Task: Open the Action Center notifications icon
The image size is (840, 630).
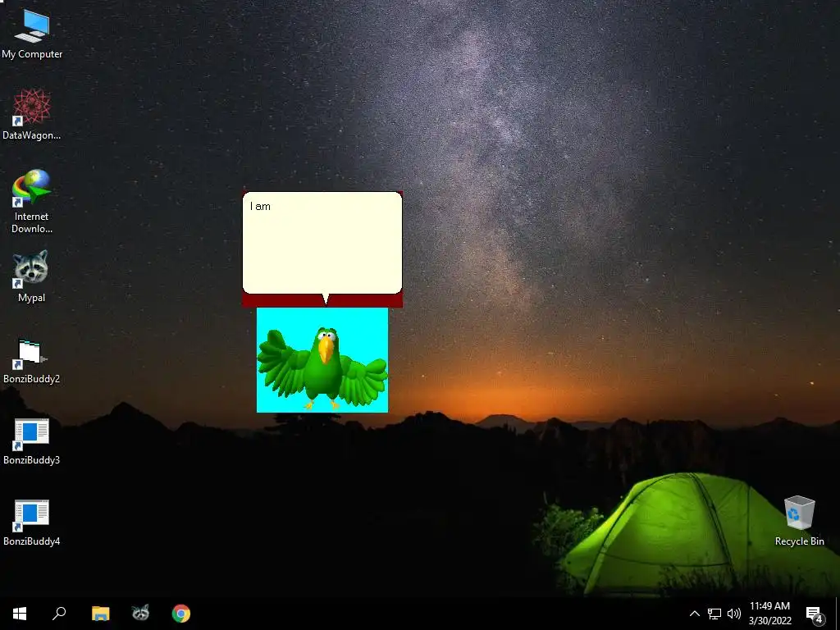Action: [815, 614]
